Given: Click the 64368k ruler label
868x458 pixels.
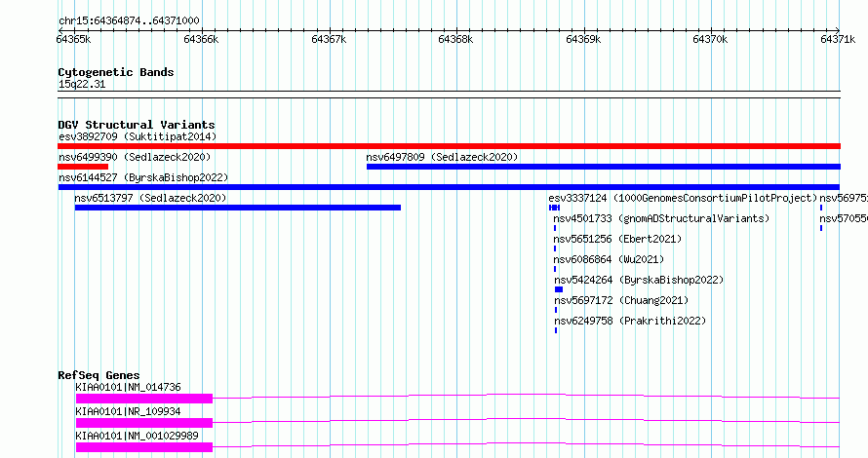Looking at the screenshot, I should (455, 39).
